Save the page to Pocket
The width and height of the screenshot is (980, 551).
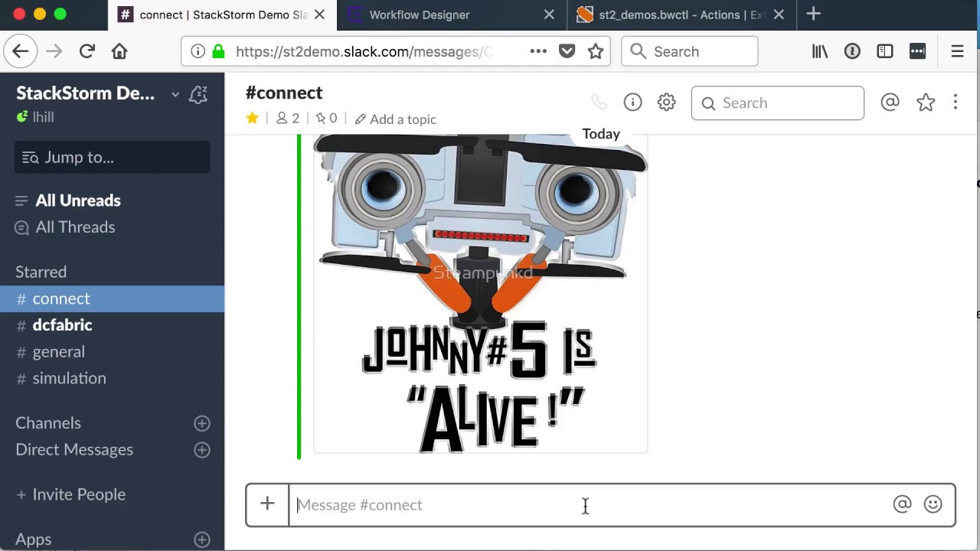click(567, 51)
